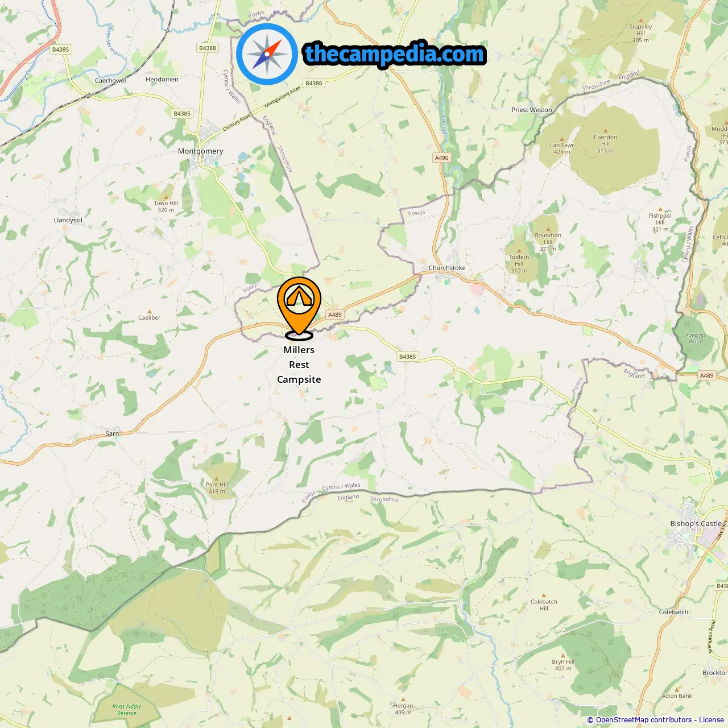Click the Pant Hill peak marker
This screenshot has width=728, height=728.
216,479
